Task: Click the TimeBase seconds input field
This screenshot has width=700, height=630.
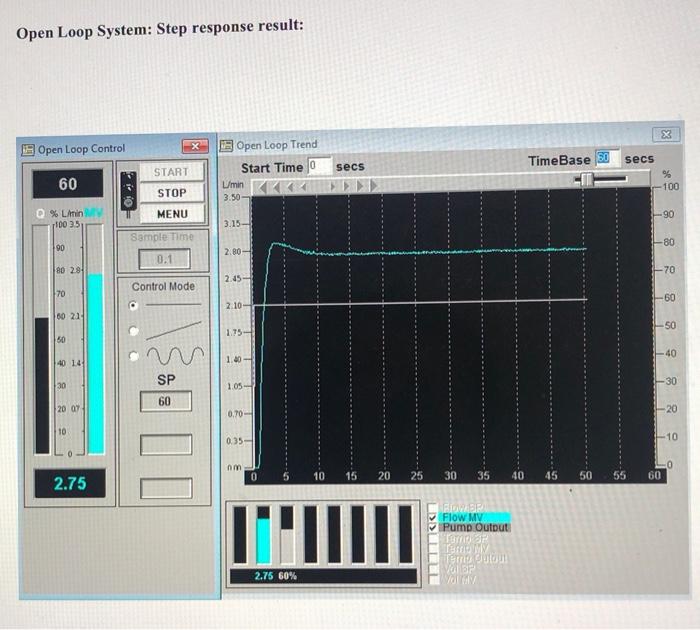Action: pyautogui.click(x=607, y=158)
